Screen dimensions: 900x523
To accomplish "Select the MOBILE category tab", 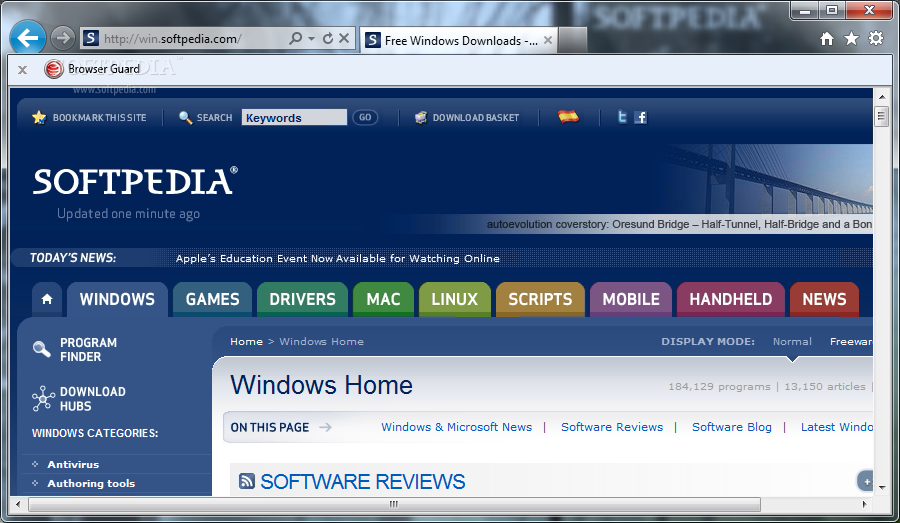I will click(x=631, y=299).
